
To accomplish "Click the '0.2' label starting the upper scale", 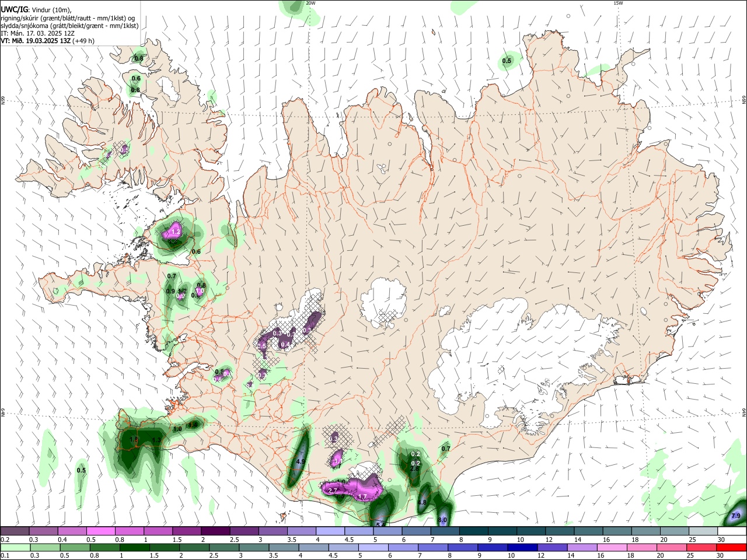I will (x=5, y=540).
